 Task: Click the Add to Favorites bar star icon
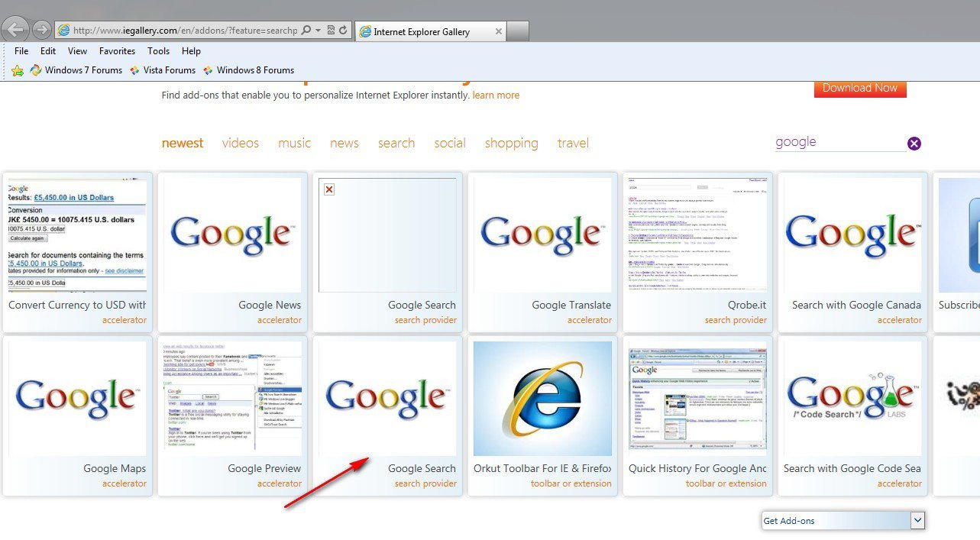pyautogui.click(x=18, y=70)
